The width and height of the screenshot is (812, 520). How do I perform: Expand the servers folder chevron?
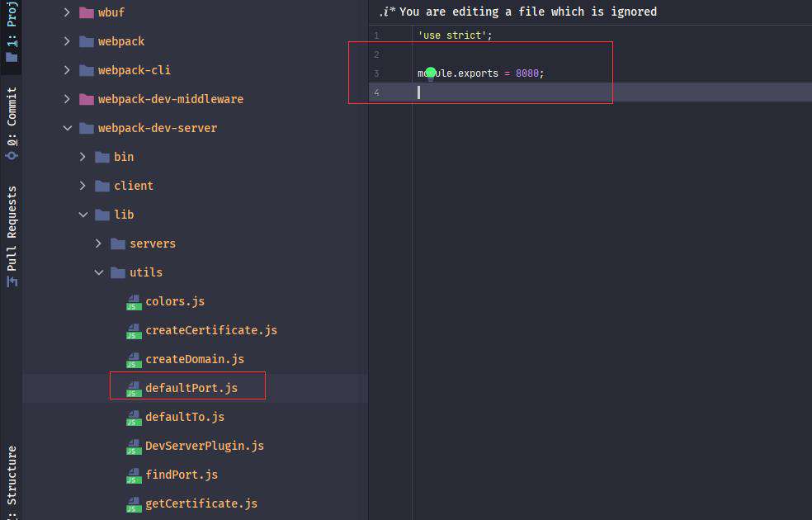[x=98, y=243]
